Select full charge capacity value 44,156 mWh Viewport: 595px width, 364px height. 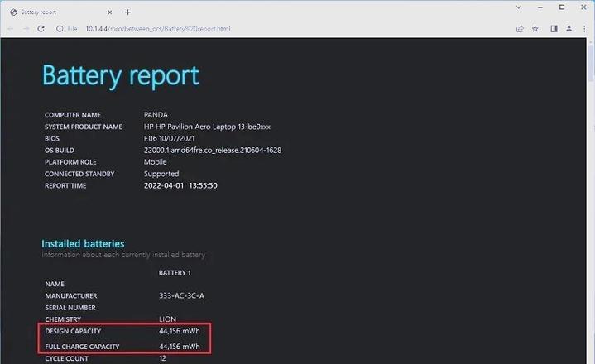[x=180, y=347]
